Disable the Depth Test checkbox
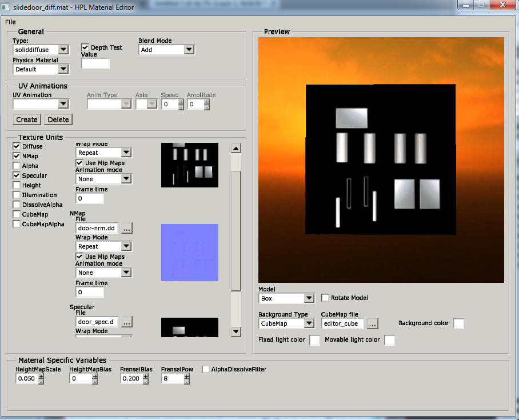Image resolution: width=519 pixels, height=420 pixels. (x=85, y=47)
